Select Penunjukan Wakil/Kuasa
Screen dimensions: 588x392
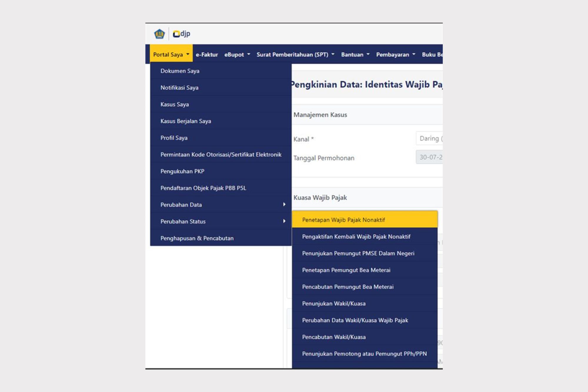coord(365,303)
